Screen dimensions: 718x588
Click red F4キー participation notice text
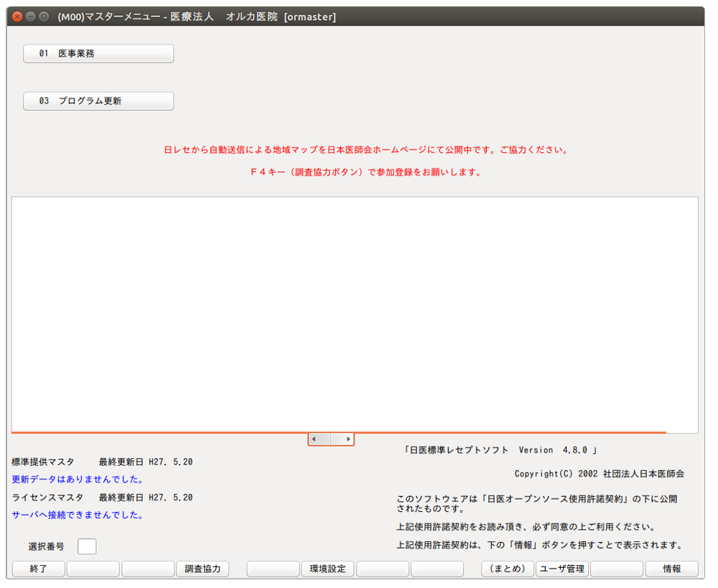pos(366,172)
